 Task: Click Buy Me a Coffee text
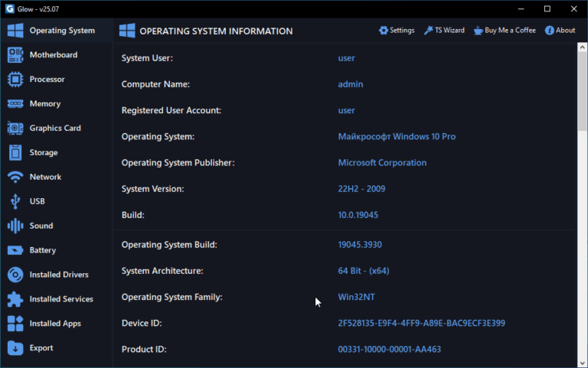pyautogui.click(x=510, y=31)
